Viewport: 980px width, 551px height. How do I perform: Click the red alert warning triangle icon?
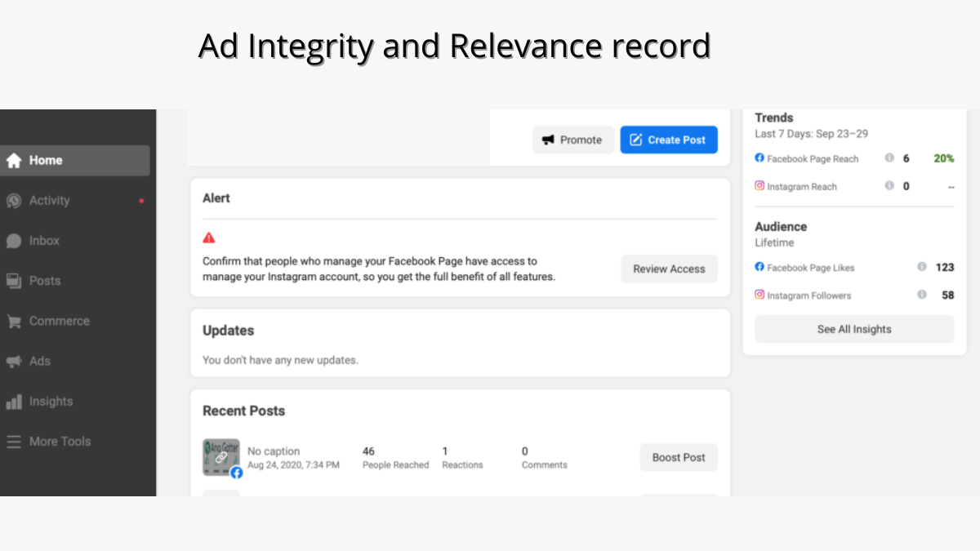click(209, 238)
